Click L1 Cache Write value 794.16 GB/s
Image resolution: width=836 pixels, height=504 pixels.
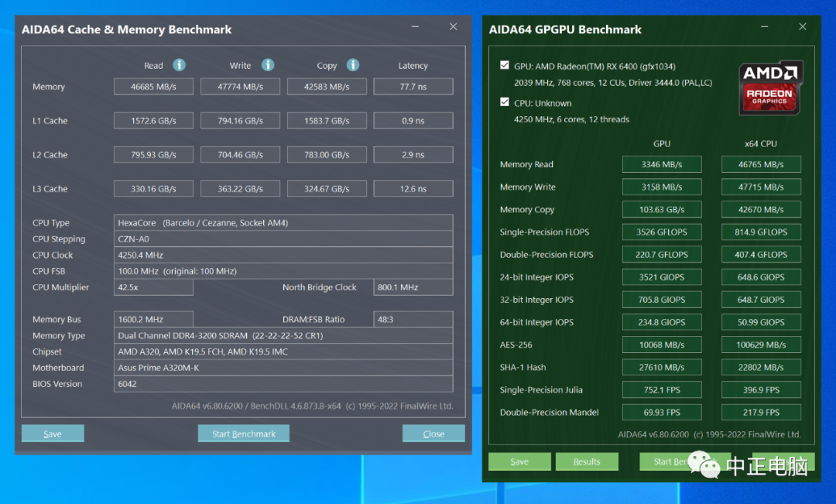tap(241, 121)
